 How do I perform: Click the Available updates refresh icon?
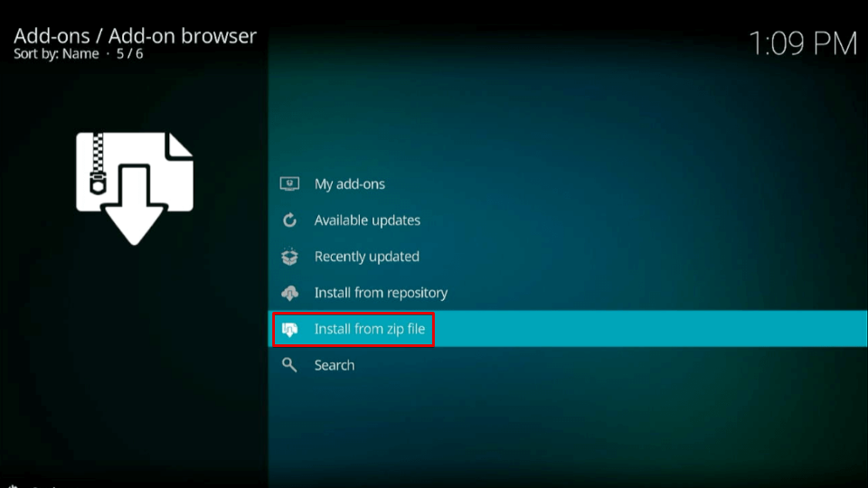pos(289,221)
